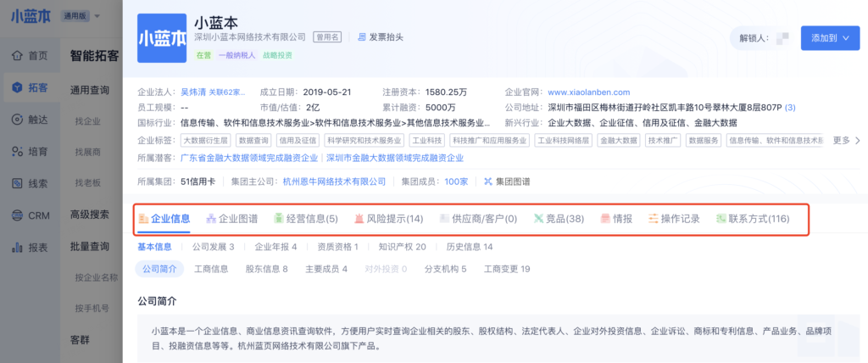Open 集团图谱 group graph icon

click(487, 181)
